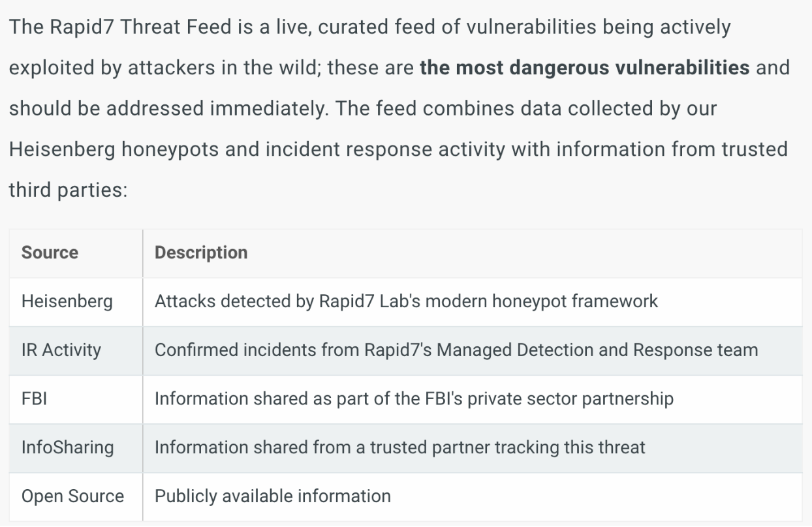This screenshot has height=527, width=812.
Task: Select the Heisenberg source cell
Action: pyautogui.click(x=67, y=301)
